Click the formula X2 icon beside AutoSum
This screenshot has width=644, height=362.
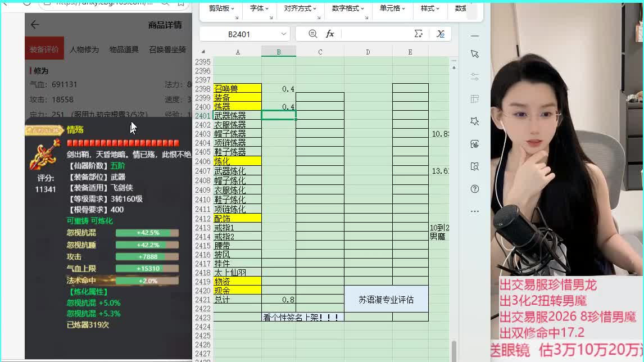click(440, 34)
